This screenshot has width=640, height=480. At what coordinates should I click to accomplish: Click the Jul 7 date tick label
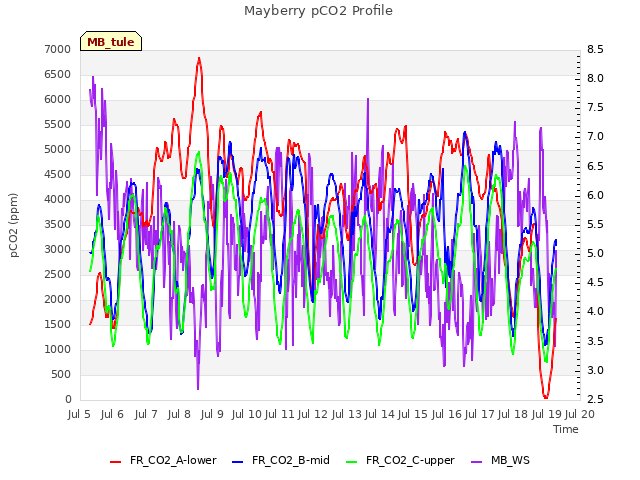pyautogui.click(x=146, y=414)
